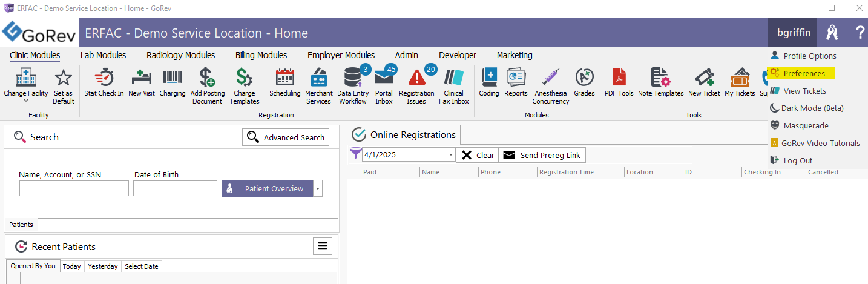Click the Patient Overview button
The width and height of the screenshot is (868, 284).
click(267, 188)
